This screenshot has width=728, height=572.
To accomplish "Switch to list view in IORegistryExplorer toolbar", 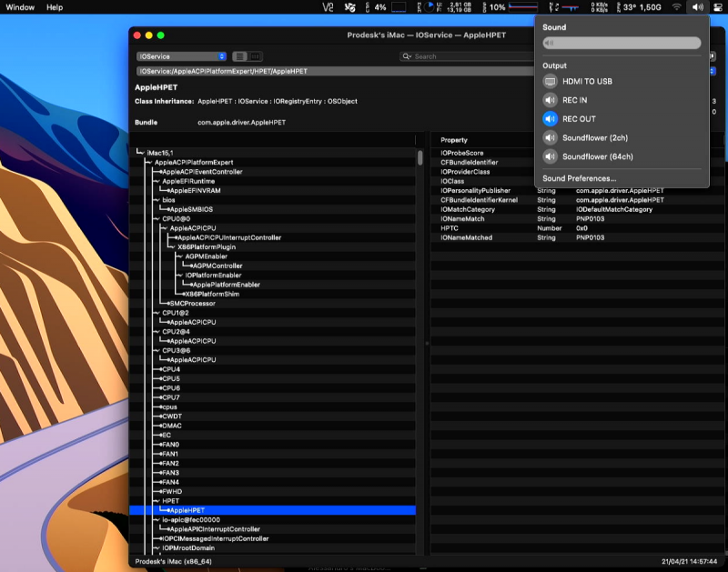I will point(240,56).
